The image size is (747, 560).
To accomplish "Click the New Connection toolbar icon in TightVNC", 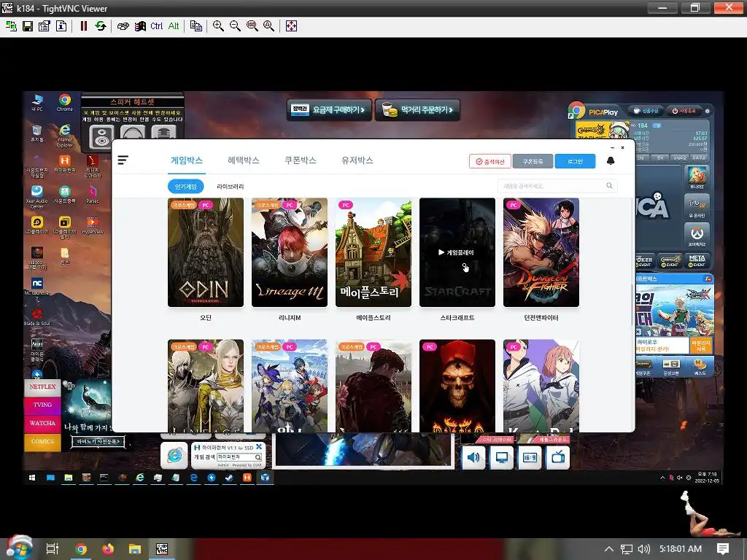I will tap(11, 26).
